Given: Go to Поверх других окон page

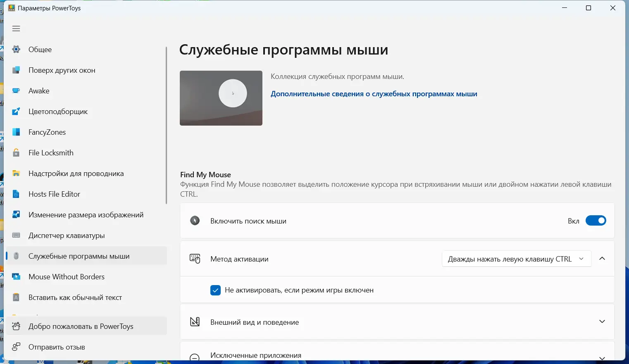Looking at the screenshot, I should (86, 70).
